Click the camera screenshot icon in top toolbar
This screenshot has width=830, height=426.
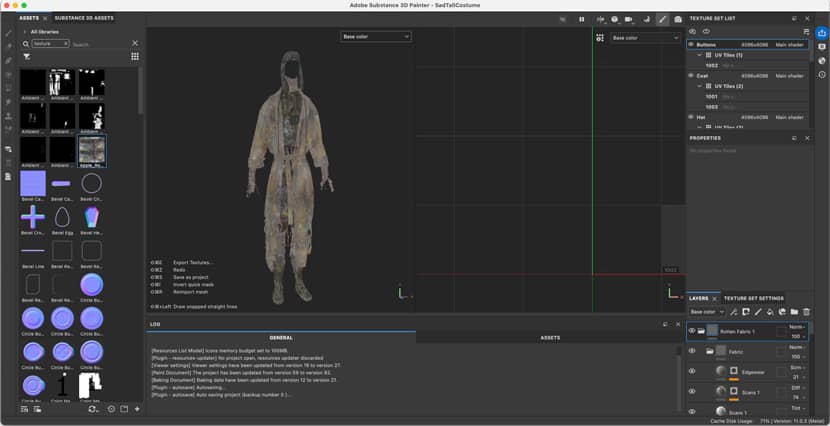tap(678, 19)
